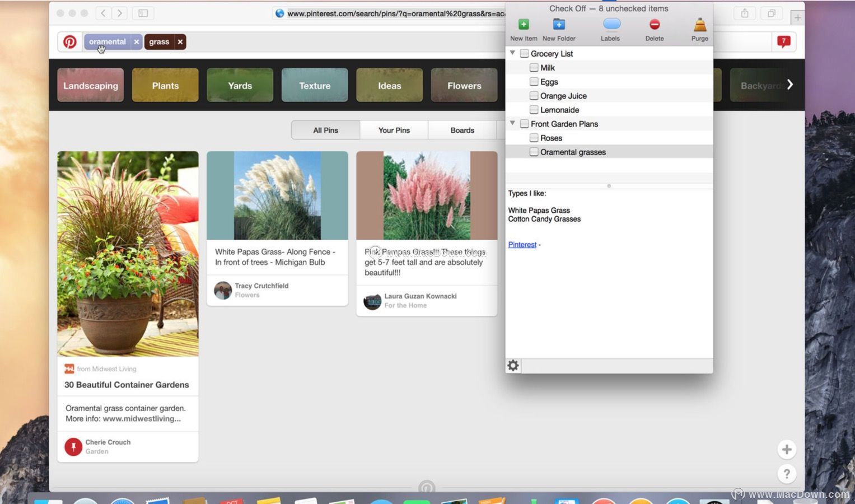
Task: Click 'Cotton Candy Grasses' line in notes
Action: click(x=544, y=219)
